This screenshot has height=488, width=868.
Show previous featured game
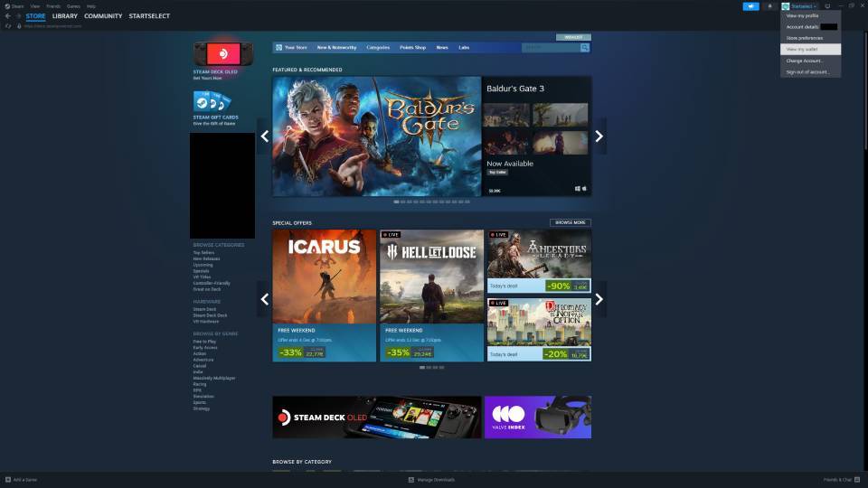click(265, 136)
